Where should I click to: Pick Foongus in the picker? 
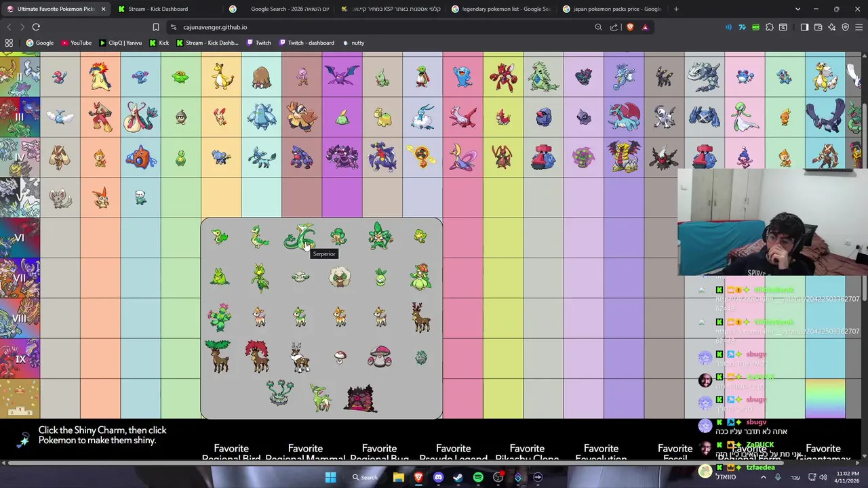click(x=340, y=357)
